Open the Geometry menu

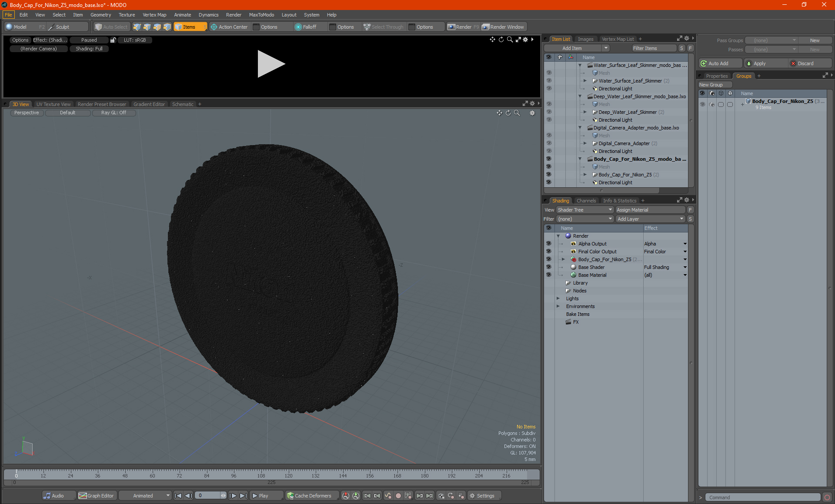pyautogui.click(x=100, y=15)
